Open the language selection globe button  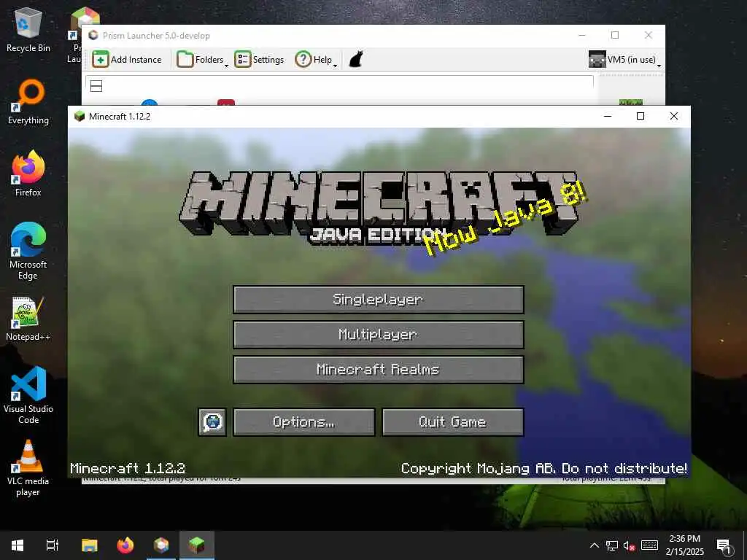pyautogui.click(x=212, y=422)
